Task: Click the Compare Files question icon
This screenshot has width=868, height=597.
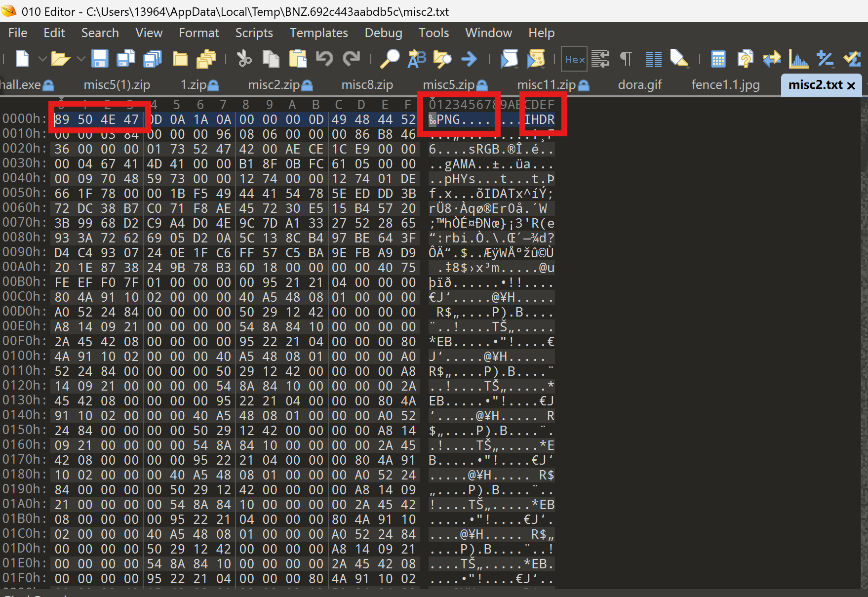Action: (745, 59)
